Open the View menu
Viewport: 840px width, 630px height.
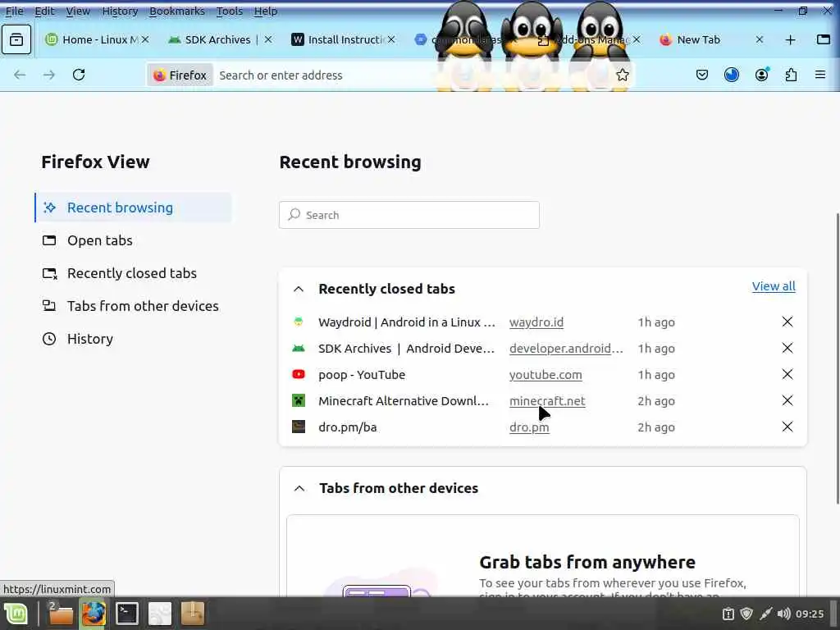pos(78,11)
